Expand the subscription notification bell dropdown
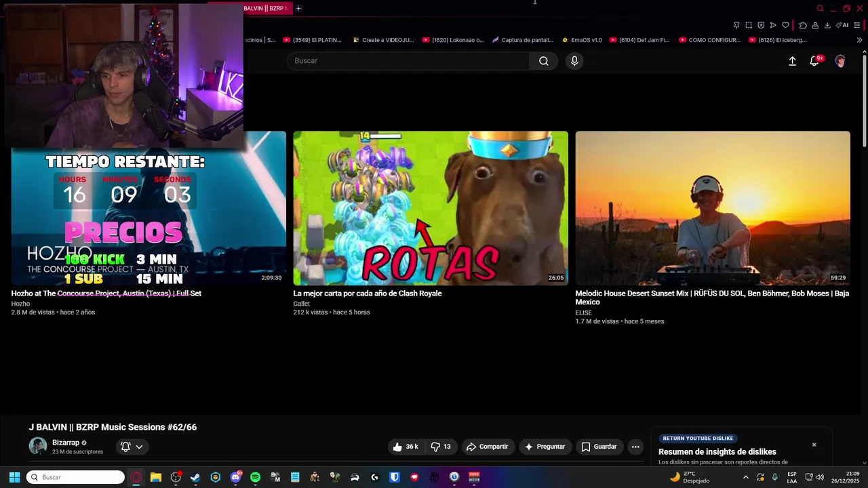This screenshot has width=868, height=488. tap(132, 447)
